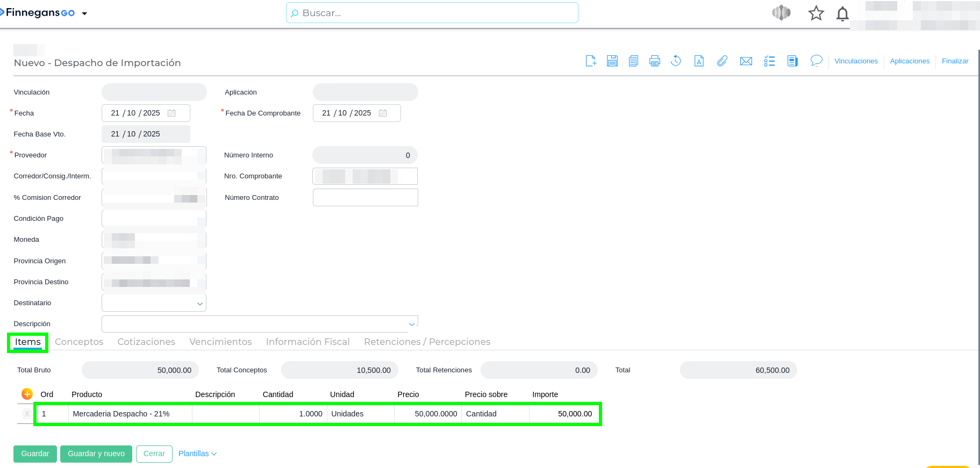Open the Retenciones / Percepciones tab
This screenshot has width=980, height=468.
(x=427, y=342)
